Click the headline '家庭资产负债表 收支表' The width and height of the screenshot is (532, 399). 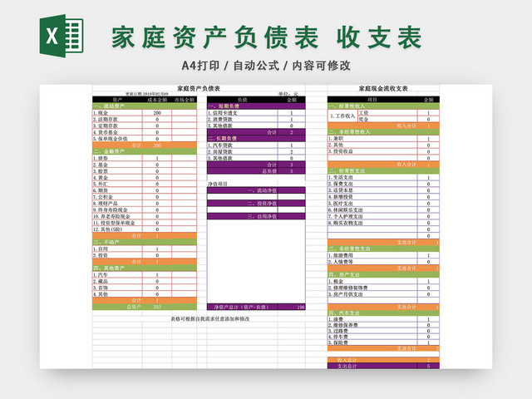click(x=267, y=37)
